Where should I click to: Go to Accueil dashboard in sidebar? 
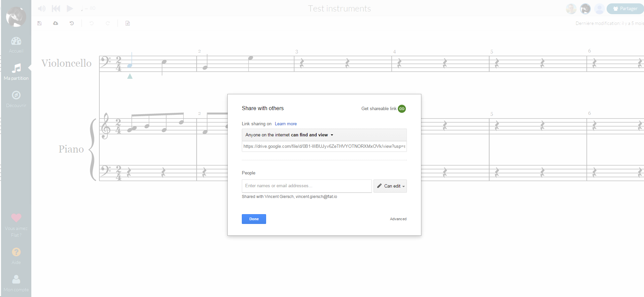click(16, 45)
